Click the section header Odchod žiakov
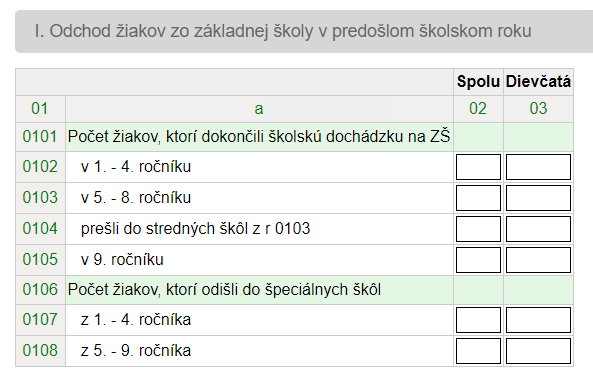This screenshot has height=377, width=593. pyautogui.click(x=283, y=31)
